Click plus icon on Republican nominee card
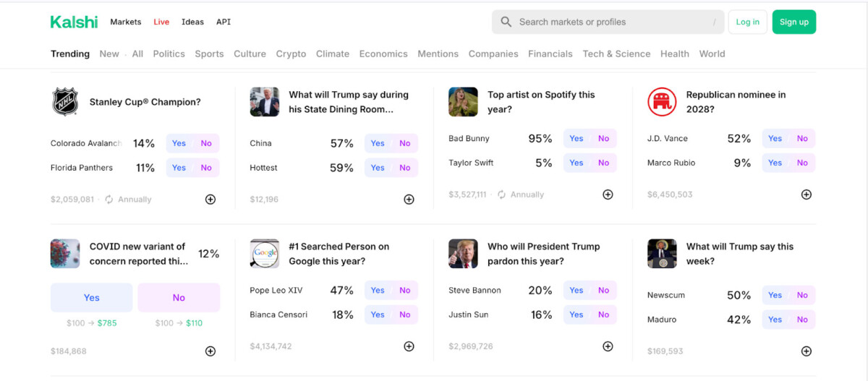Screen dimensions: 868x381 pos(807,194)
